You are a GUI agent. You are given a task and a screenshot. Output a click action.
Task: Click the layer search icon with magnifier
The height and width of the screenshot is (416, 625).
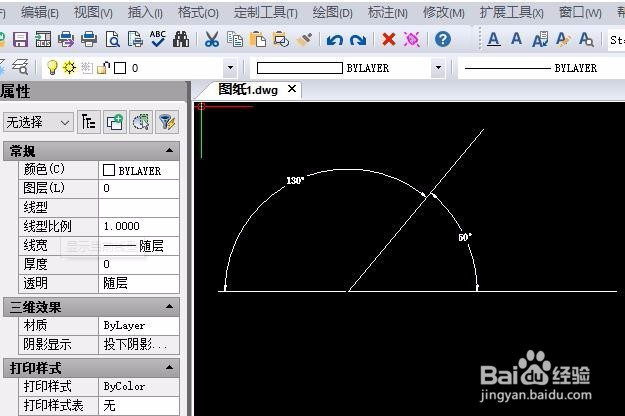point(20,67)
